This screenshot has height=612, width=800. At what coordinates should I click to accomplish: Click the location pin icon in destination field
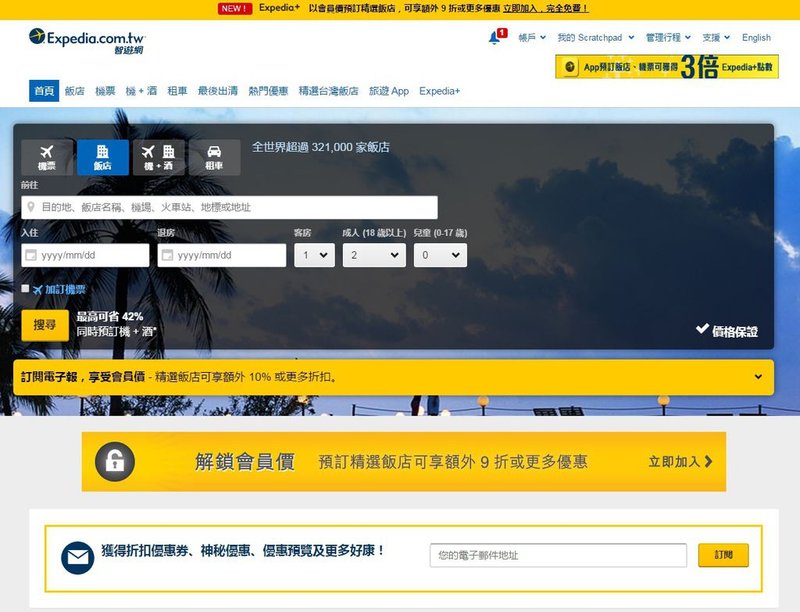tap(31, 207)
